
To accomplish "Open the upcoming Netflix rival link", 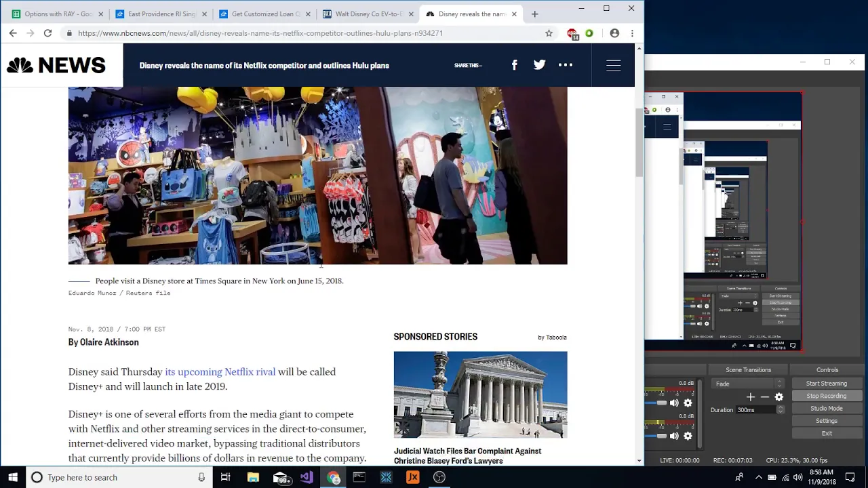I will pyautogui.click(x=220, y=371).
